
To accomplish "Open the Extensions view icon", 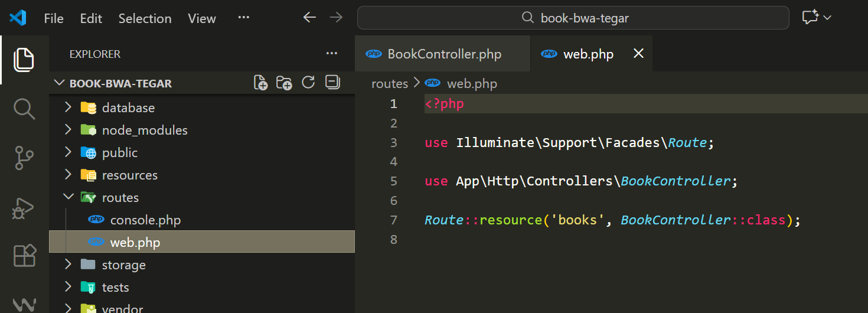I will pyautogui.click(x=24, y=256).
